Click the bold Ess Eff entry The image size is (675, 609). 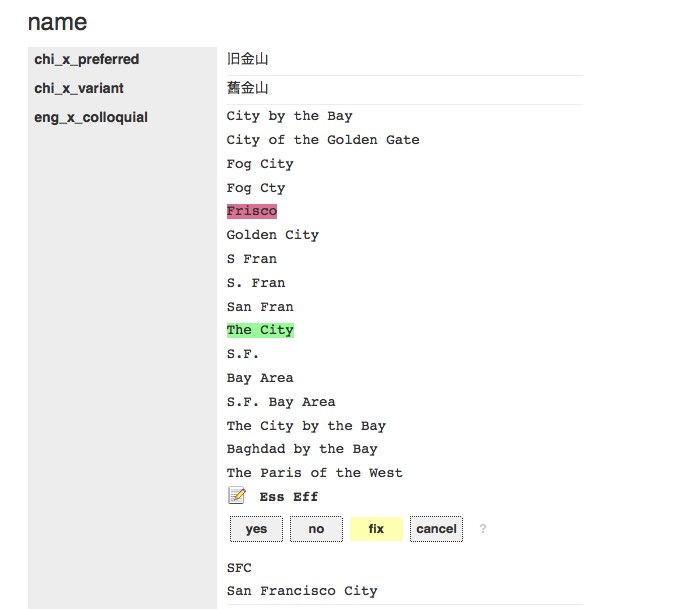[x=289, y=497]
